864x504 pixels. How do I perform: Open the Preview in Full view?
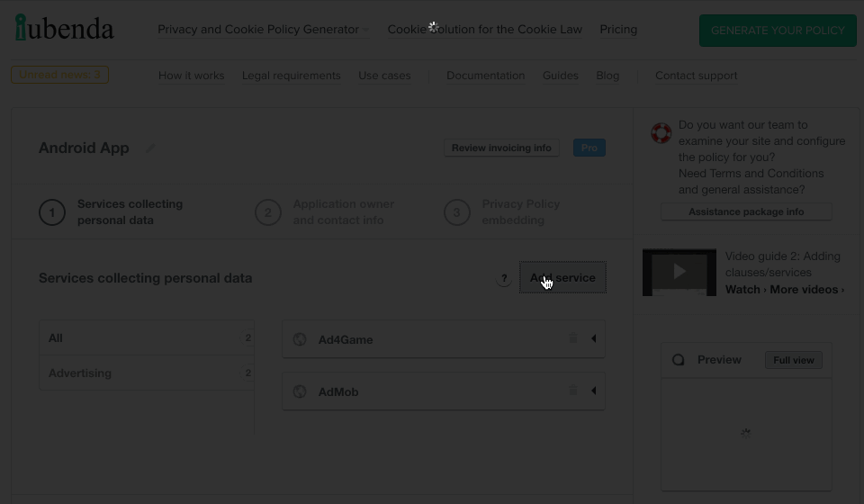(793, 360)
